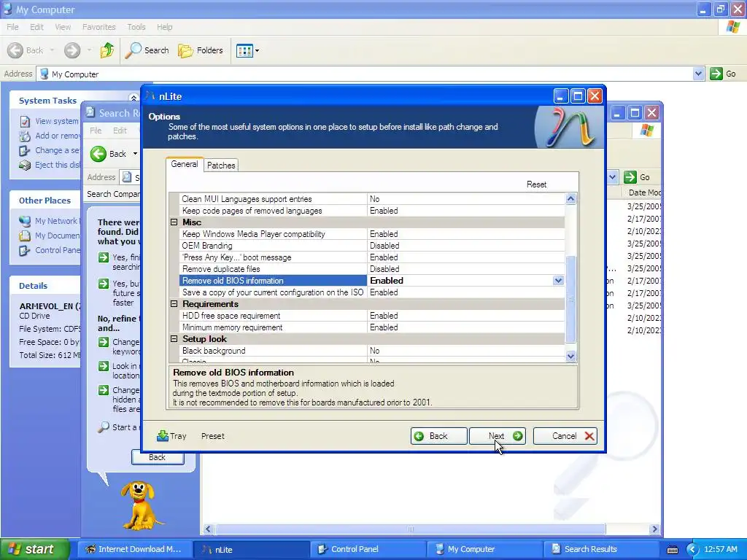Select the General tab
Viewport: 747px width, 560px height.
click(x=185, y=164)
